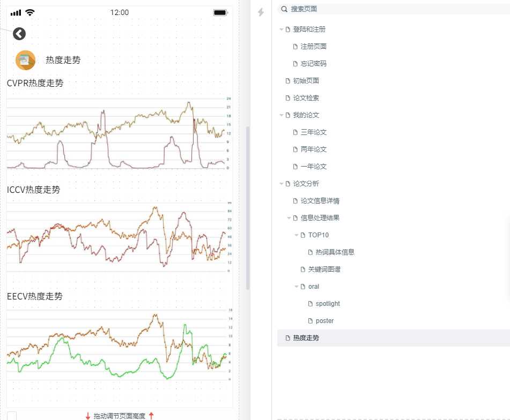Collapse the oral tree node
The image size is (510, 420).
pyautogui.click(x=297, y=287)
